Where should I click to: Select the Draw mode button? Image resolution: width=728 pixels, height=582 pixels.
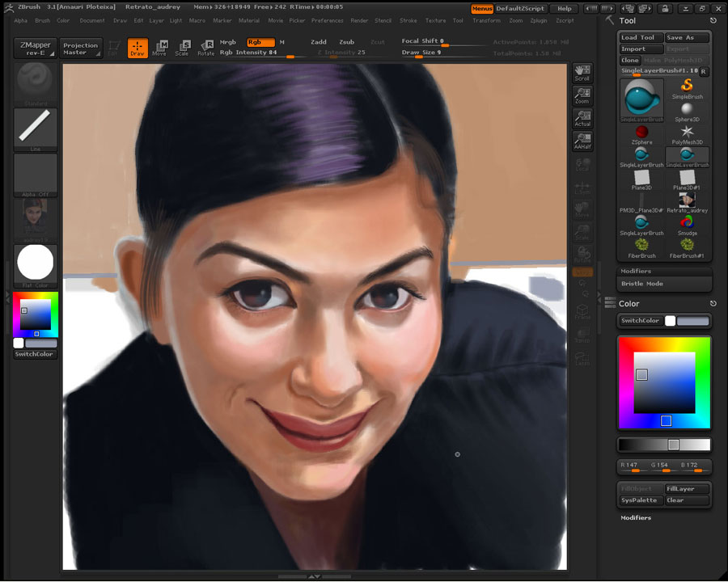[x=138, y=48]
